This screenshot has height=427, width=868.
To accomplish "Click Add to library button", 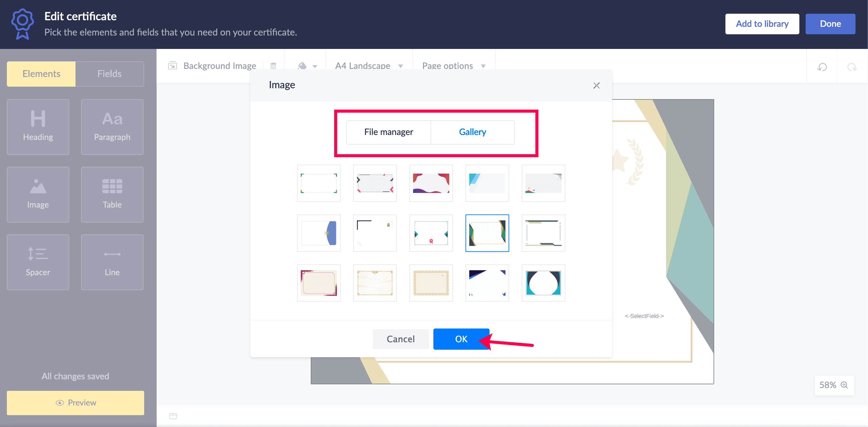I will (762, 24).
